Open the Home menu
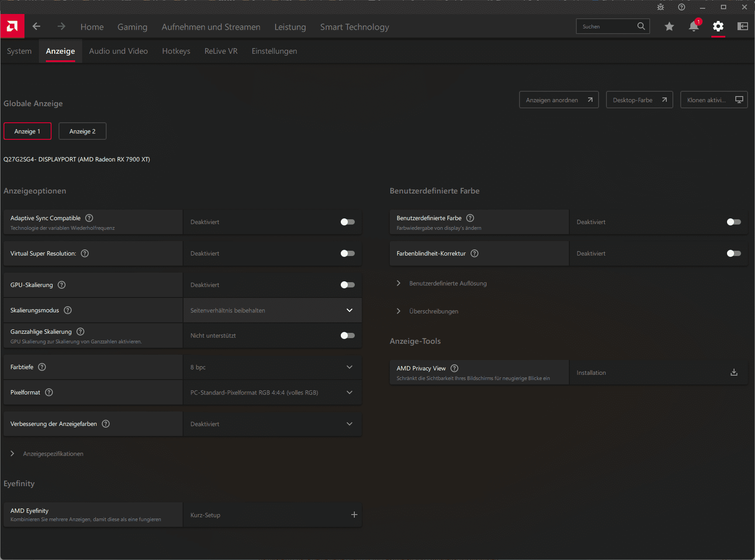Image resolution: width=755 pixels, height=560 pixels. pos(92,27)
